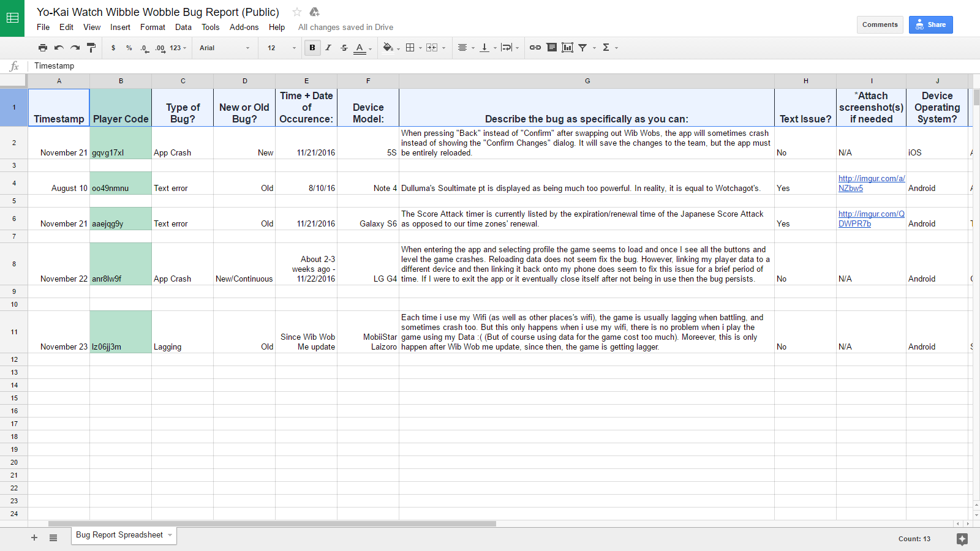Toggle bold formatting
Image resolution: width=980 pixels, height=551 pixels.
pos(312,48)
